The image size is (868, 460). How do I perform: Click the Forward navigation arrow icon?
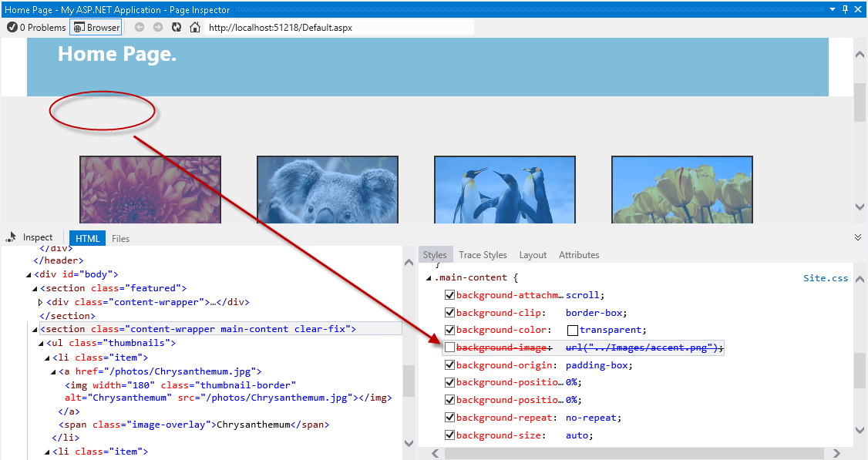(x=157, y=25)
